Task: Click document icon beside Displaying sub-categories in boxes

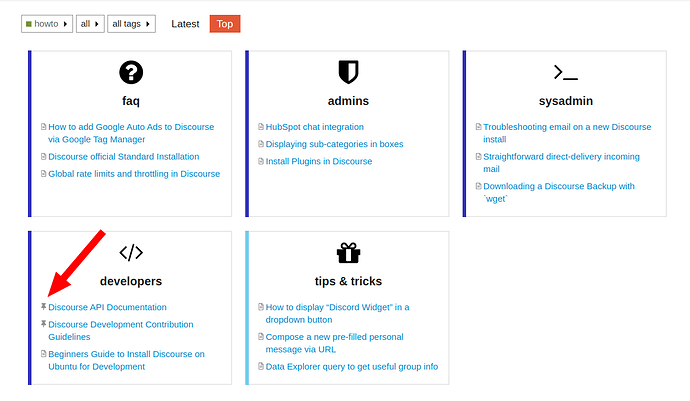Action: click(x=261, y=144)
